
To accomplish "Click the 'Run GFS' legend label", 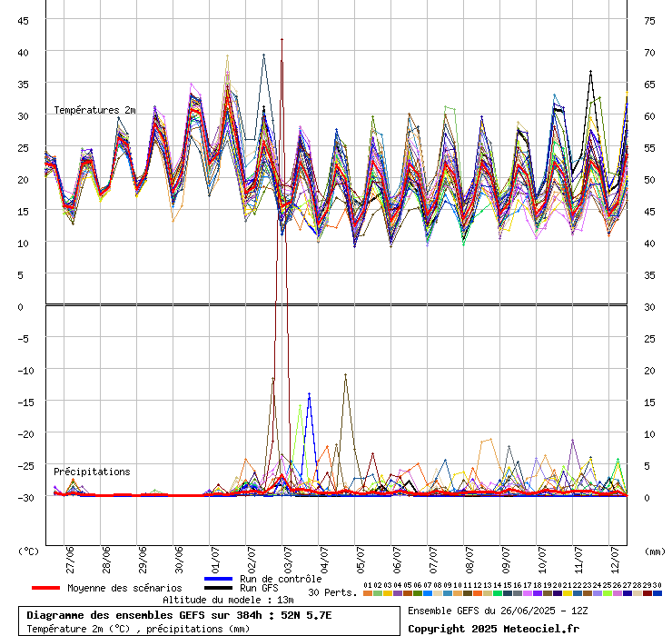I will 259,588.
